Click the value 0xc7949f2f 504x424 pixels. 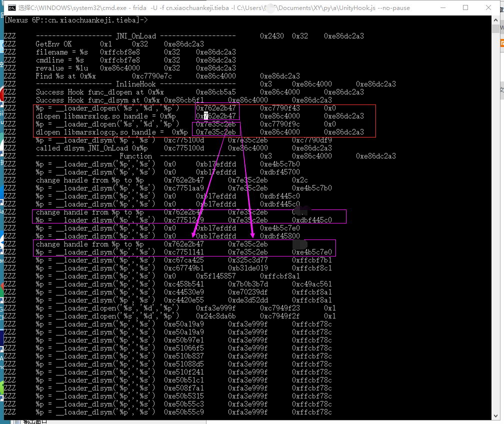[279, 316]
